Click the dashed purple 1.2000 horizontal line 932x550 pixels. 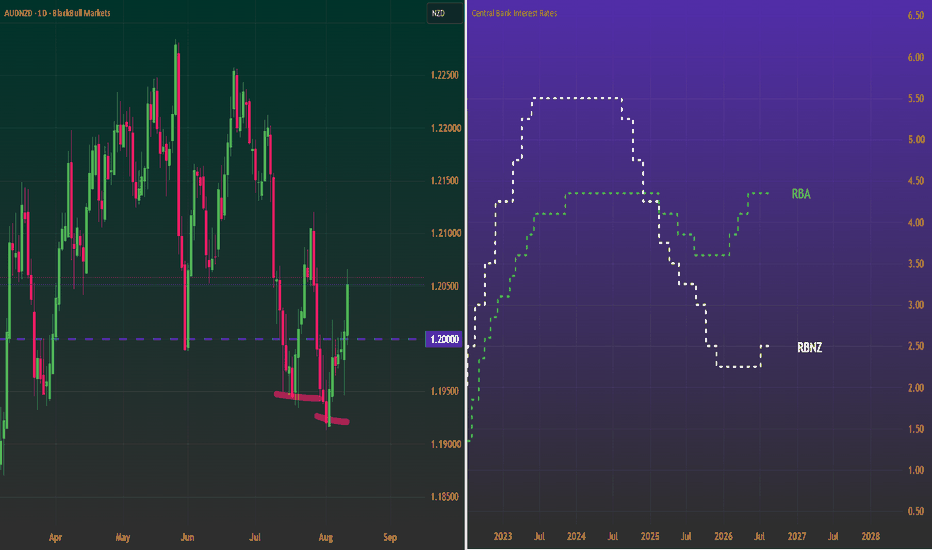tap(208, 339)
